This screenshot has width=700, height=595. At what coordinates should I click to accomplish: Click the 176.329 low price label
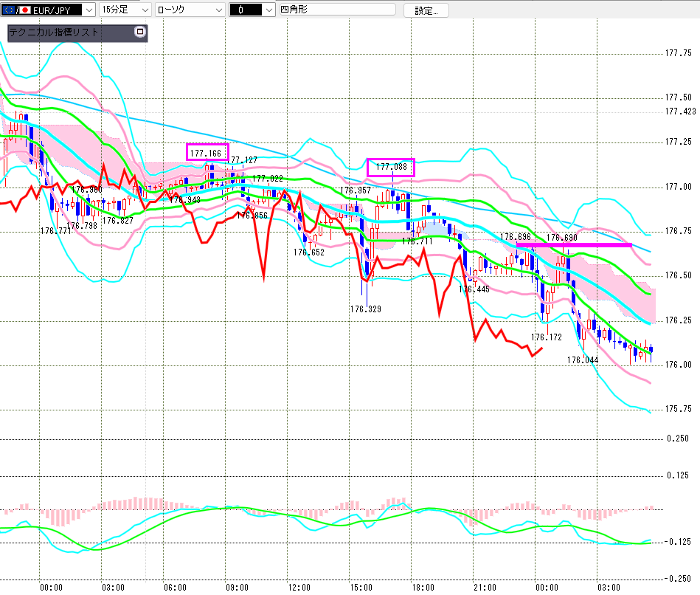(366, 309)
